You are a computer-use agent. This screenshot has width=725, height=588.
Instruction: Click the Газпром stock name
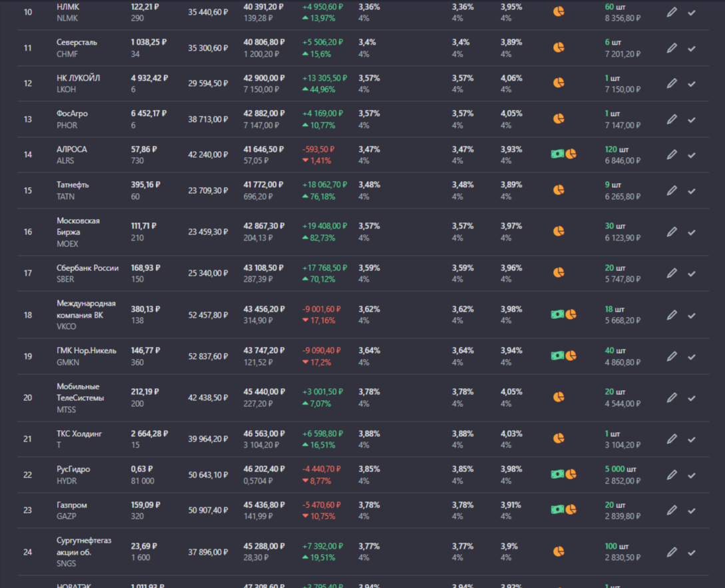pyautogui.click(x=72, y=505)
